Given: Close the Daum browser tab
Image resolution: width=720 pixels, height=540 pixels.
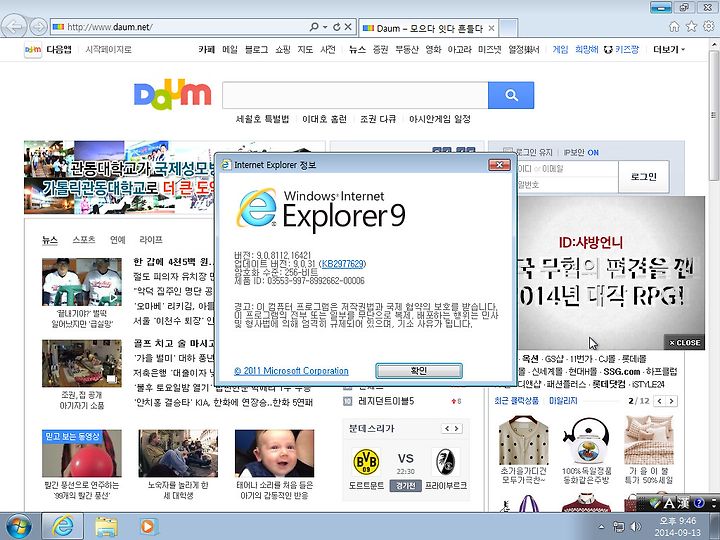Looking at the screenshot, I should pyautogui.click(x=491, y=28).
